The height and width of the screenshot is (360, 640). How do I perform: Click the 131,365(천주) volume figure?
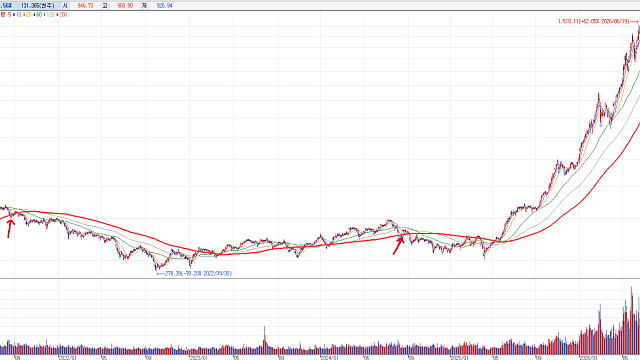pos(38,6)
